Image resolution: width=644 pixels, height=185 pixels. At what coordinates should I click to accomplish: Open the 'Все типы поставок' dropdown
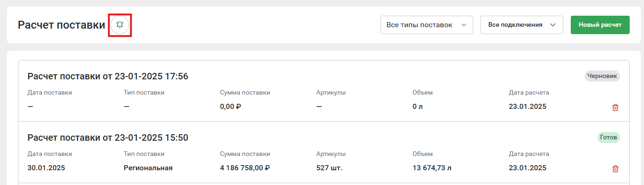427,25
